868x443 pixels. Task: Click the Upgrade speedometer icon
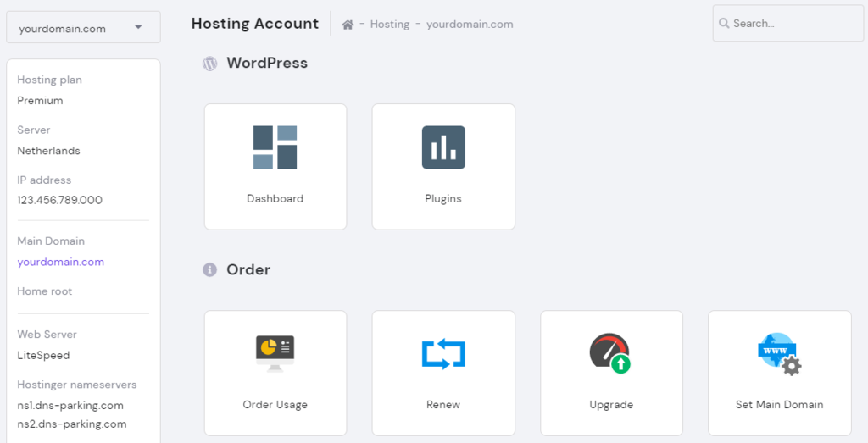click(610, 353)
